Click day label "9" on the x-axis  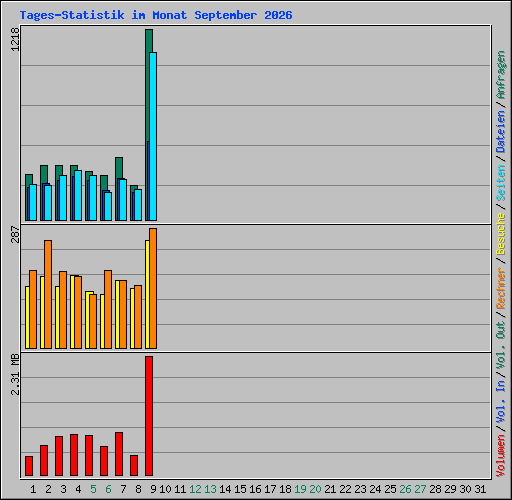153,489
